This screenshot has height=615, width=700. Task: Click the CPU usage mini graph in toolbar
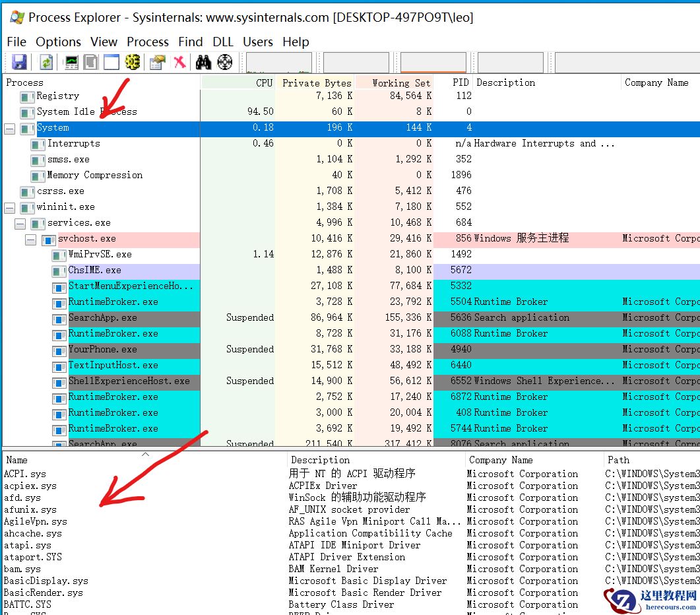point(280,62)
